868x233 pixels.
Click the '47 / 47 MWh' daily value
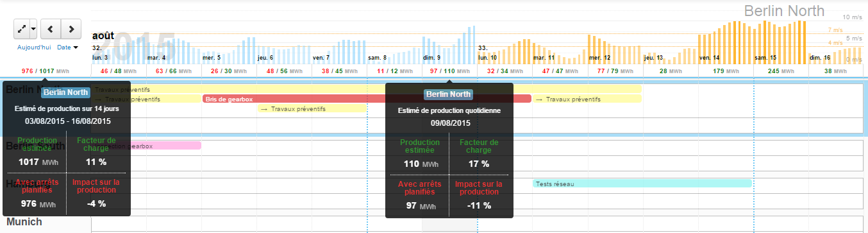click(x=560, y=71)
